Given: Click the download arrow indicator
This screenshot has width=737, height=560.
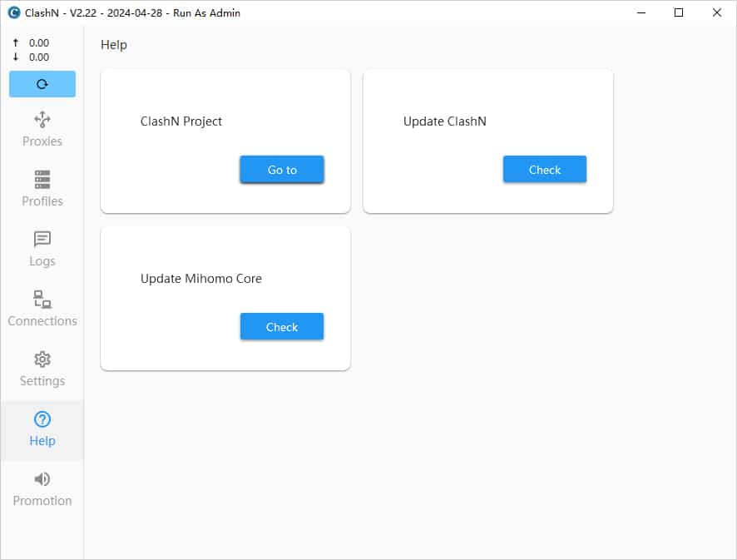Looking at the screenshot, I should coord(16,57).
